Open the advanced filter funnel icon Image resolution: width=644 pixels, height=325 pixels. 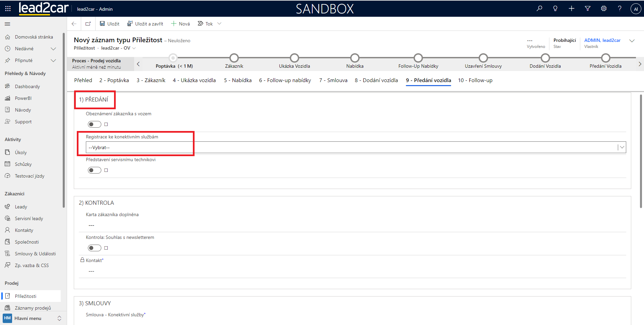588,9
